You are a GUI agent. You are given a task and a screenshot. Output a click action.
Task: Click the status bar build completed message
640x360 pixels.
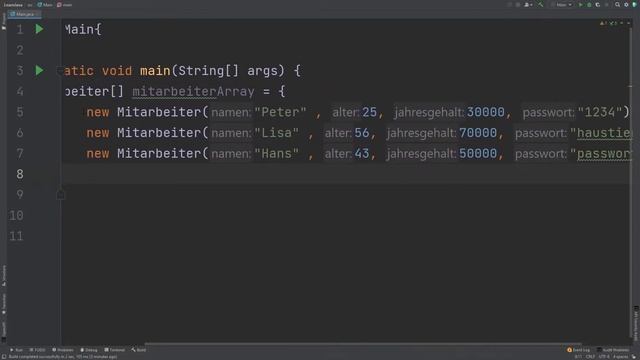click(62, 357)
